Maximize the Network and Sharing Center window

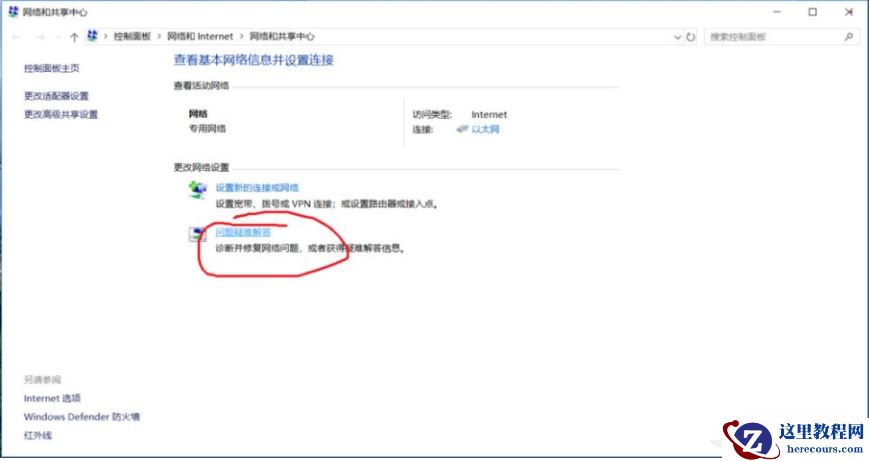(x=812, y=12)
